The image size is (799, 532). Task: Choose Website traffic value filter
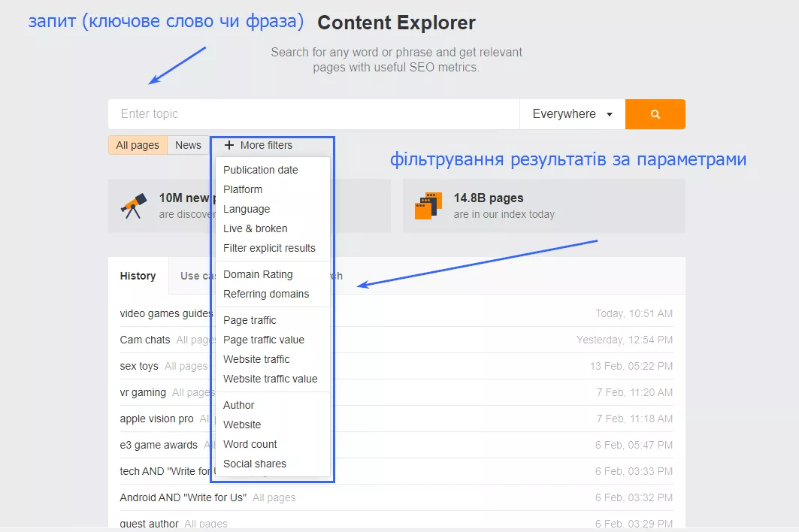click(x=270, y=379)
